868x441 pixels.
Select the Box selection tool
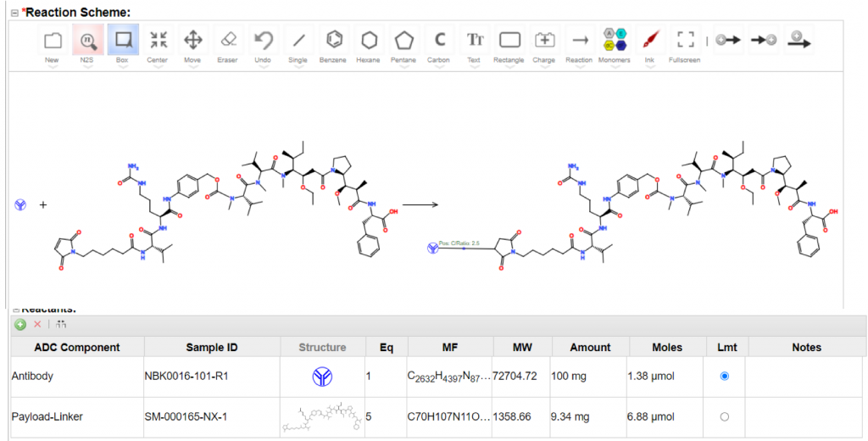[123, 40]
